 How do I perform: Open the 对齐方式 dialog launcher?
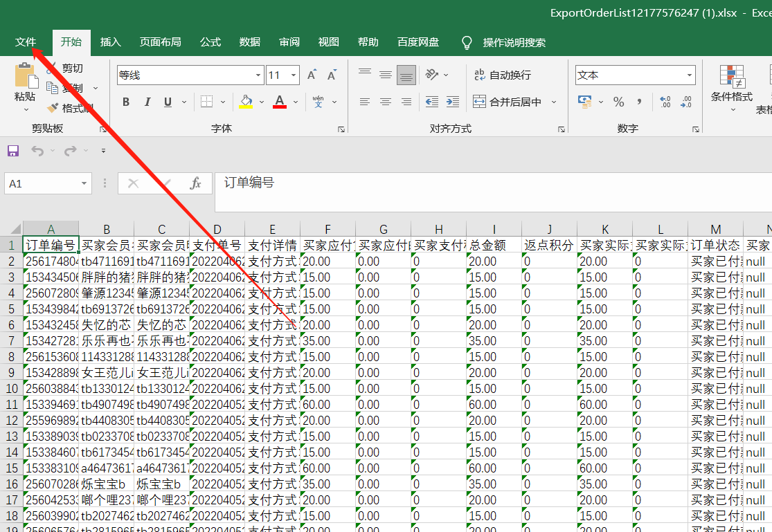click(560, 129)
